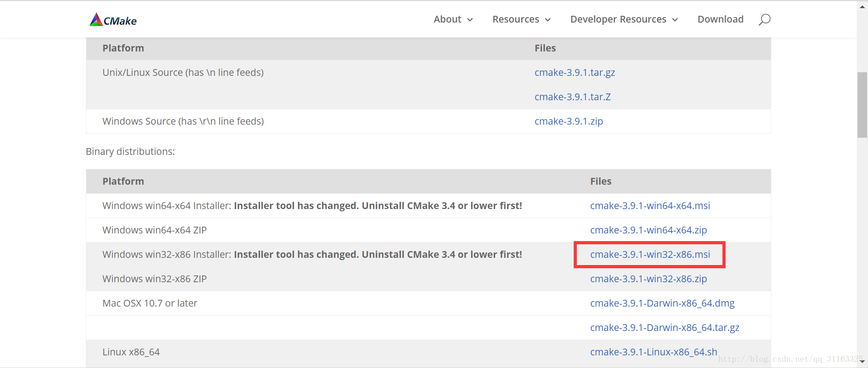The image size is (868, 368).
Task: Download cmake-3.9.1.zip source
Action: click(x=569, y=121)
